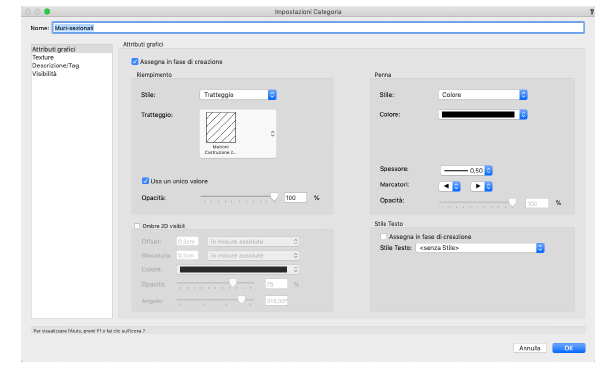The image size is (613, 366).
Task: Click the green maximize window button
Action: pyautogui.click(x=47, y=12)
